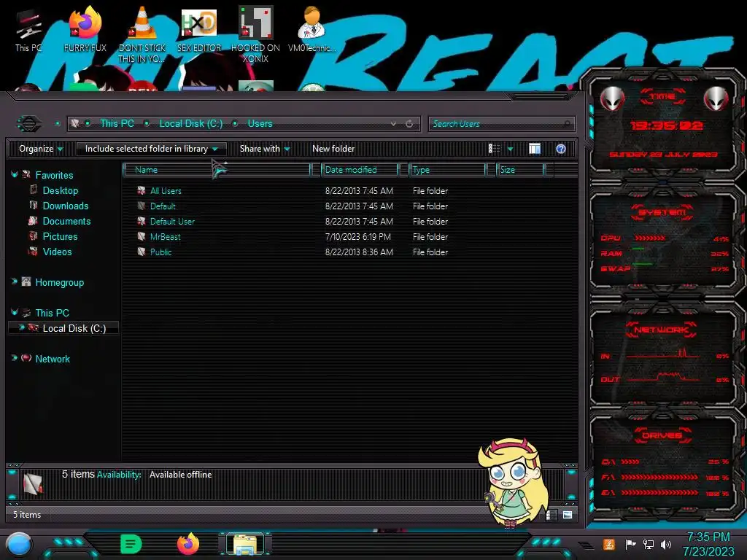Refresh the Users folder address bar
The image size is (747, 560).
[x=409, y=124]
